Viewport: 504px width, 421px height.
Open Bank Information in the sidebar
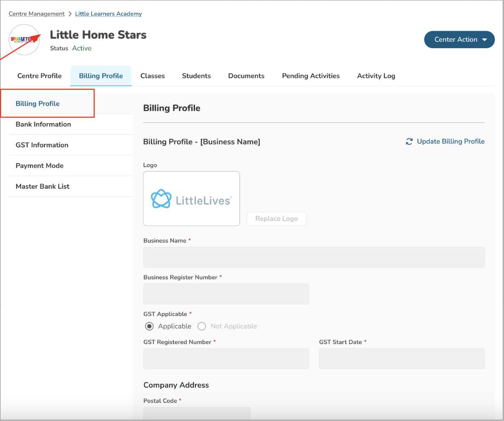43,124
